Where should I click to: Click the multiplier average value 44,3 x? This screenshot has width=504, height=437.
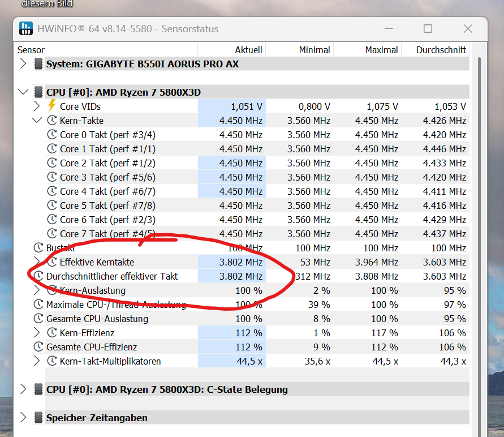point(453,361)
